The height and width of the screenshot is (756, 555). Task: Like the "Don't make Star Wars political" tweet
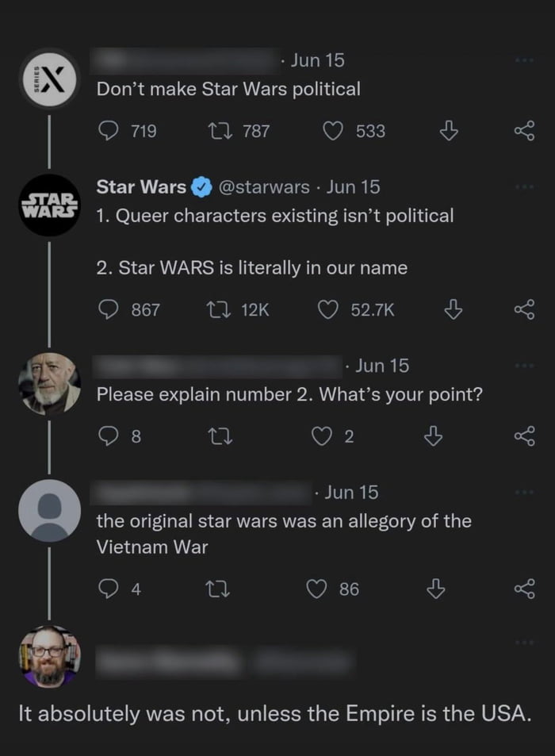pyautogui.click(x=332, y=131)
